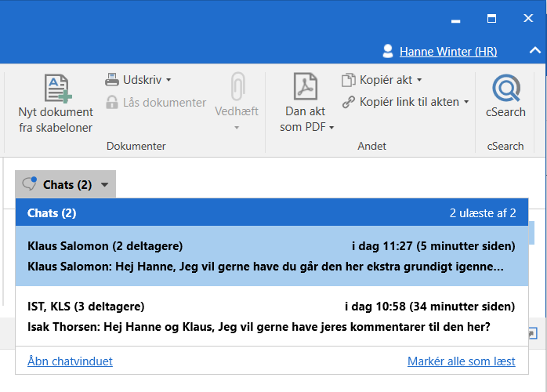This screenshot has height=392, width=547.
Task: Expand the Kopiér akt dropdown arrow
Action: click(419, 80)
